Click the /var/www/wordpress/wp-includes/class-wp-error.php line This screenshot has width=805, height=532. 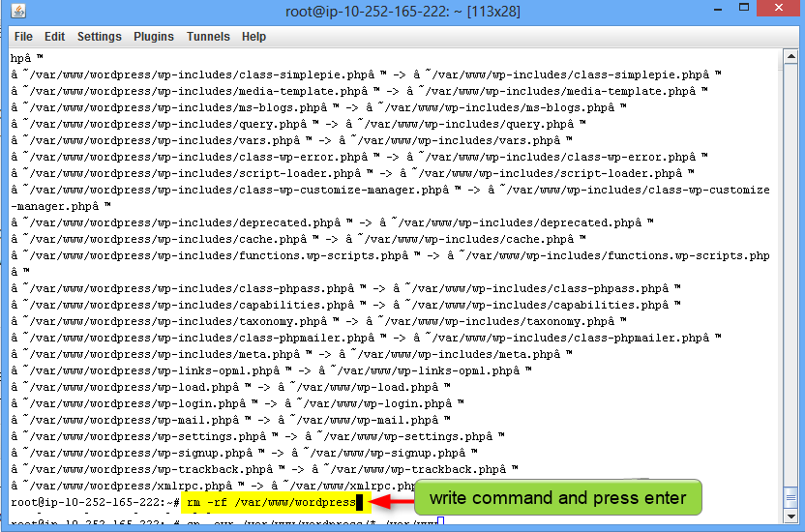tap(359, 157)
